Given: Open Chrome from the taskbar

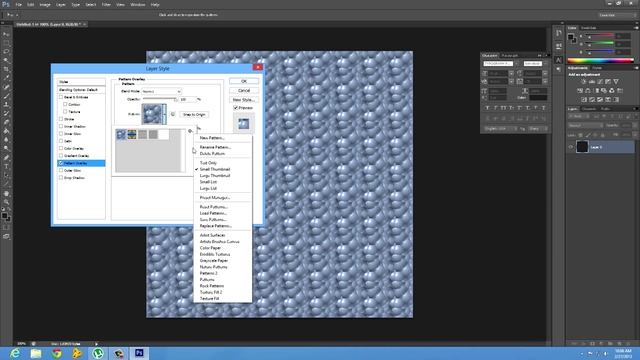Looking at the screenshot, I should tap(57, 353).
